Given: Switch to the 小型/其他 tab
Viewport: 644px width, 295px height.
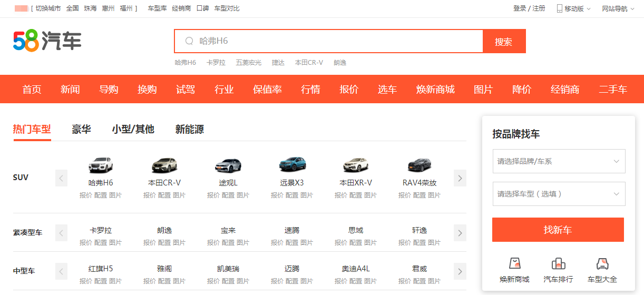Looking at the screenshot, I should click(x=133, y=130).
